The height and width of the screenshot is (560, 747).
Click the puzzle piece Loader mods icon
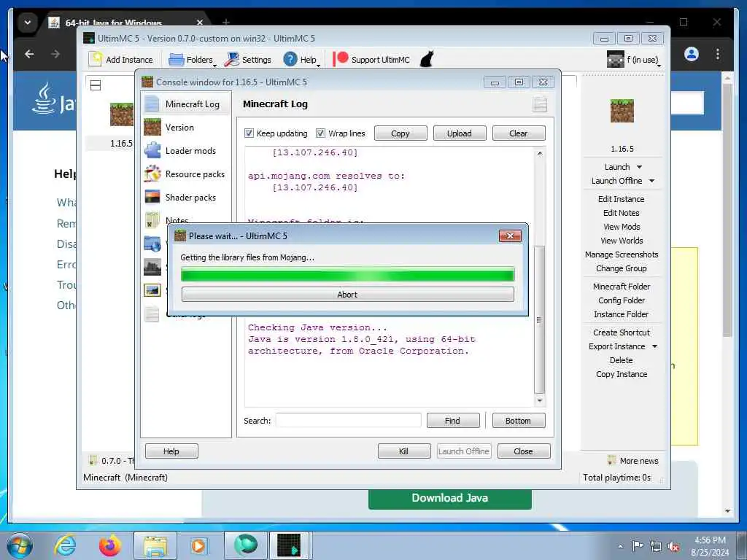coord(152,150)
